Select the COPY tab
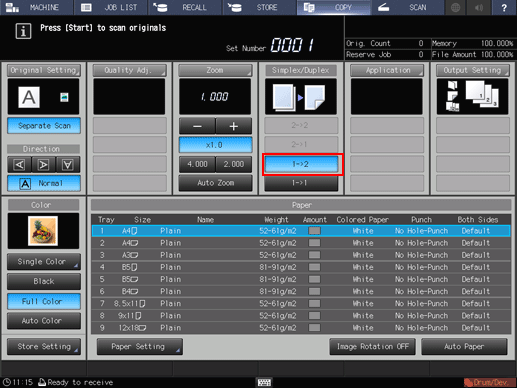The image size is (517, 388). point(334,7)
